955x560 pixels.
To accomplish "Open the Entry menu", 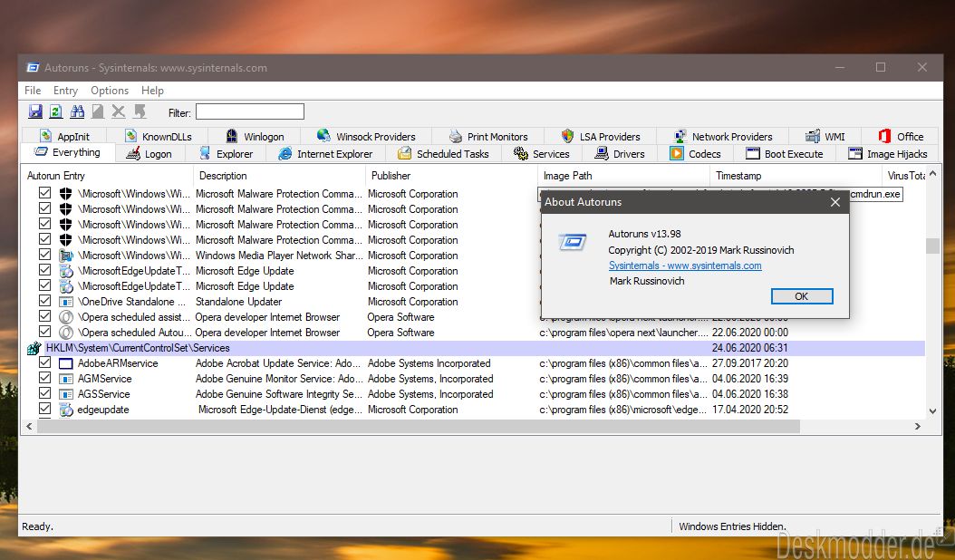I will pyautogui.click(x=65, y=91).
